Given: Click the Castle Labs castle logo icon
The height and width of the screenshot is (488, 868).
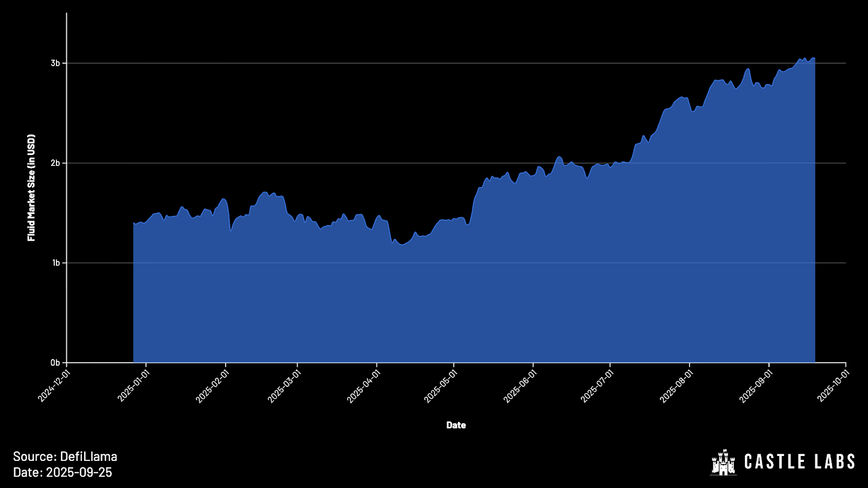Looking at the screenshot, I should (x=724, y=463).
